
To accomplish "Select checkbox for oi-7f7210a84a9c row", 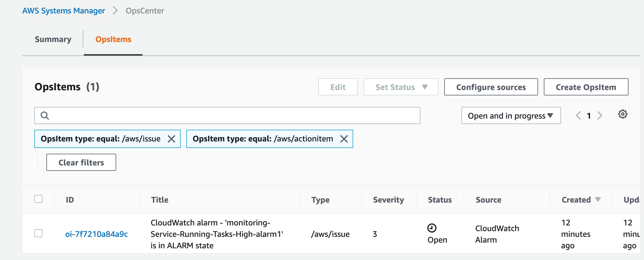I will coord(38,233).
